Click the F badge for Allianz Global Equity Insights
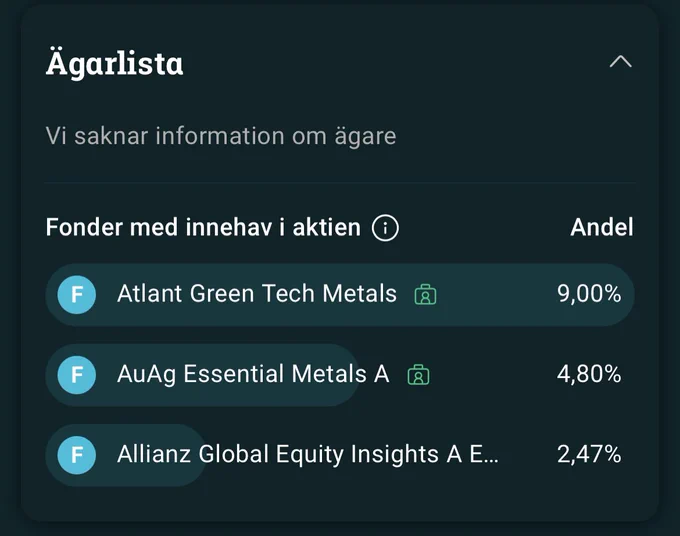Screen dimensions: 680x536 point(77,455)
